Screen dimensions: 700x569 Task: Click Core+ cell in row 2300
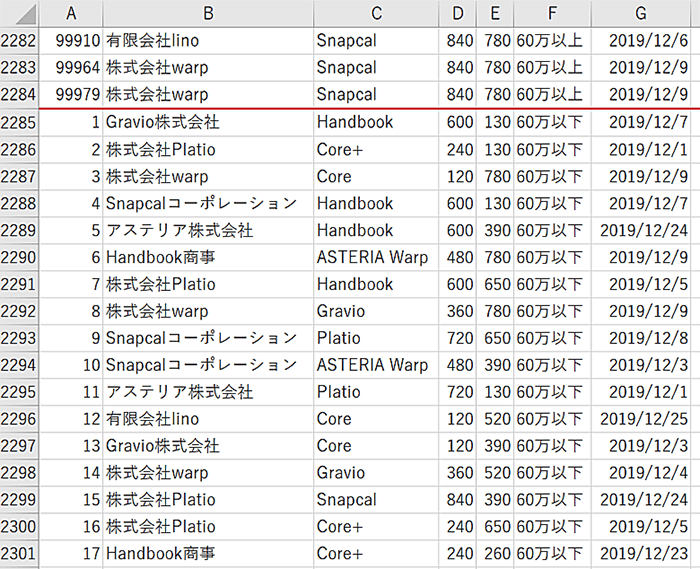pos(376,527)
